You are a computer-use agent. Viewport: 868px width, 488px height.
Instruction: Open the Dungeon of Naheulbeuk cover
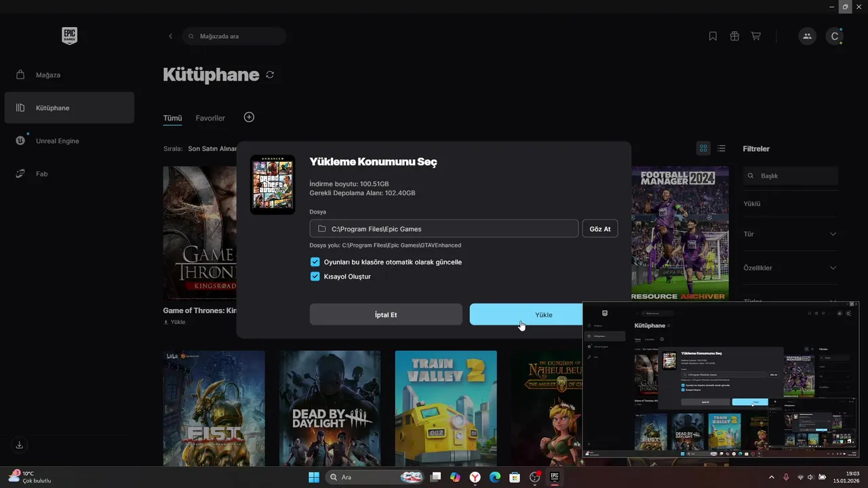[547, 408]
